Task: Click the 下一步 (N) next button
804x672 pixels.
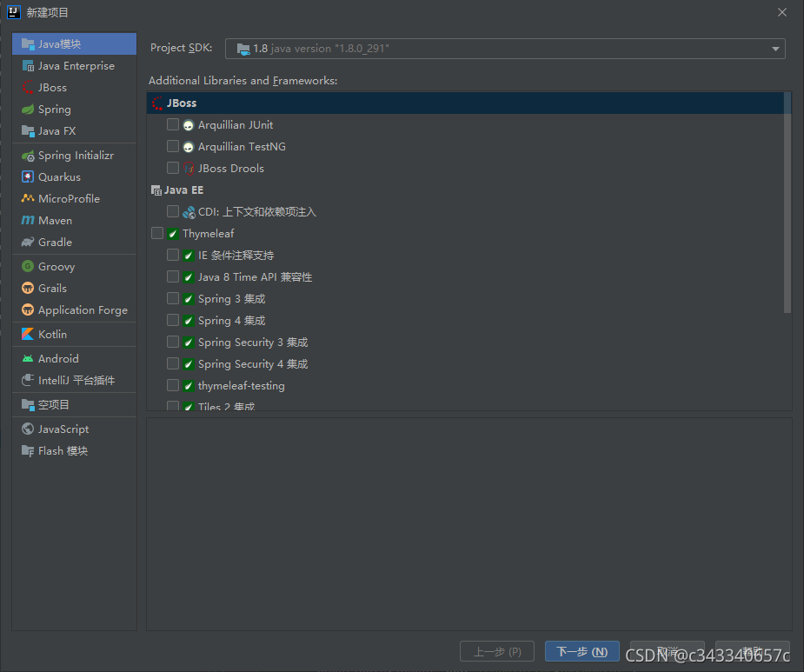Action: click(582, 651)
